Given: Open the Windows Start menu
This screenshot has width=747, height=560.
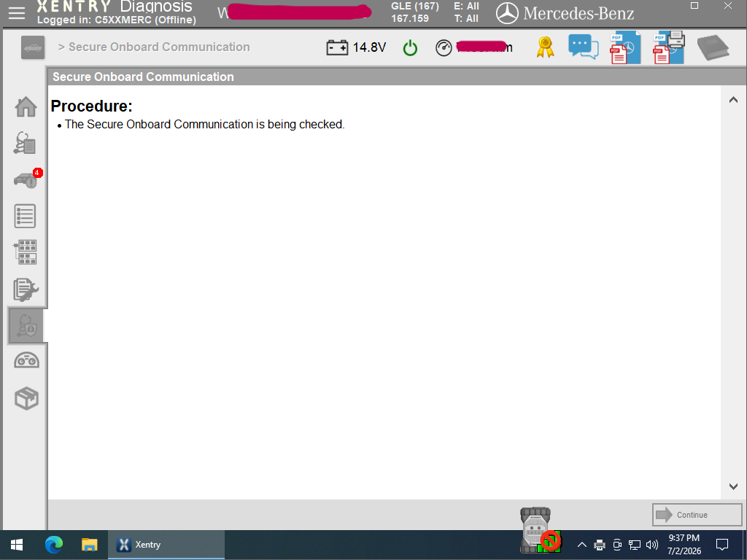Looking at the screenshot, I should 17,545.
